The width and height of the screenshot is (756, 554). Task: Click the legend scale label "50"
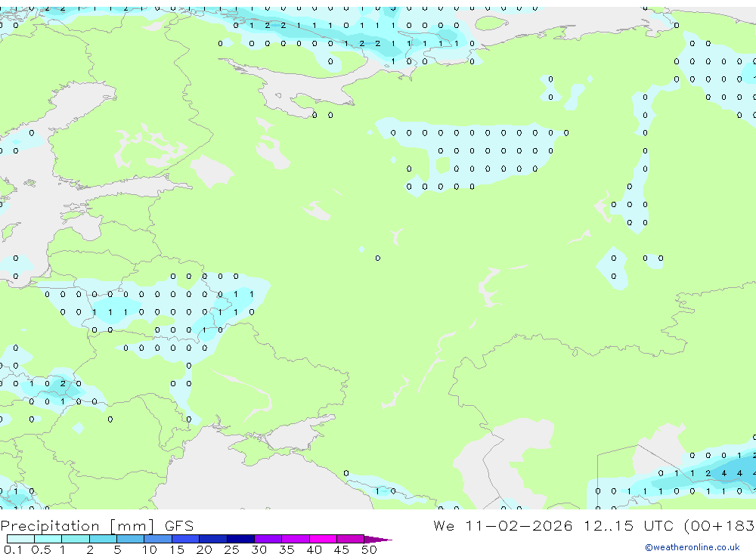[x=369, y=549]
